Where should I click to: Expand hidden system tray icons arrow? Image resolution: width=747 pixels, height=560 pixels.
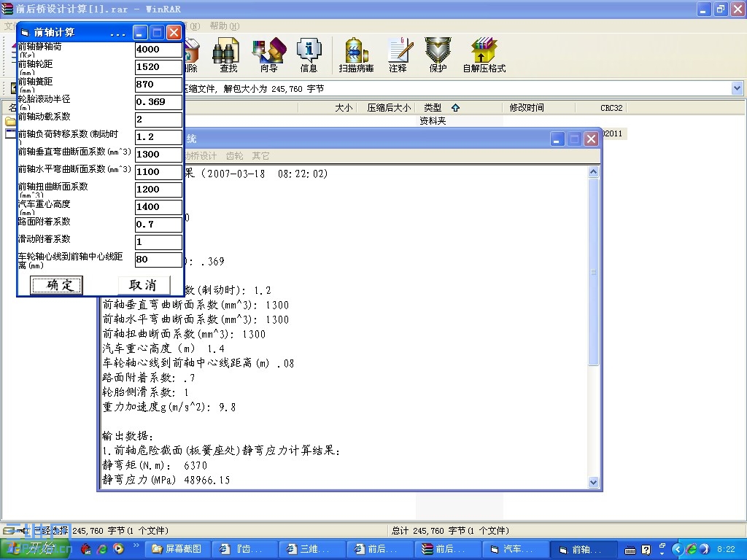[678, 549]
